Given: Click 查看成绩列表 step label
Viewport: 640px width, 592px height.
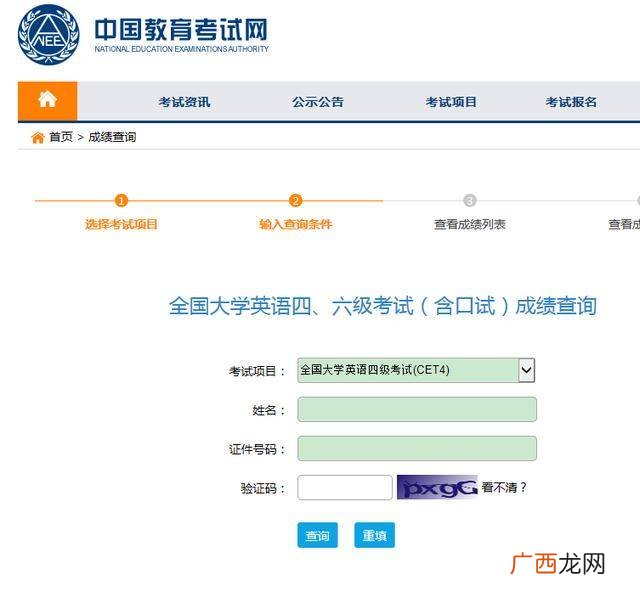Looking at the screenshot, I should (470, 224).
